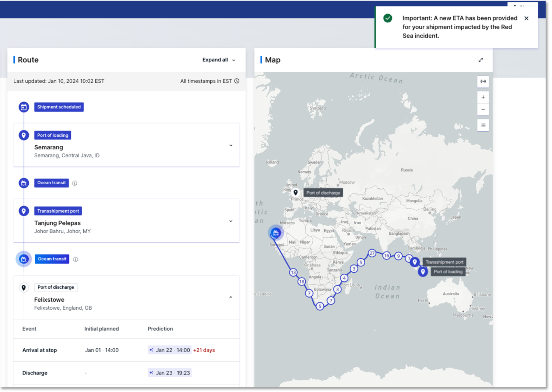This screenshot has height=392, width=552.
Task: Click the Event column header
Action: click(29, 329)
